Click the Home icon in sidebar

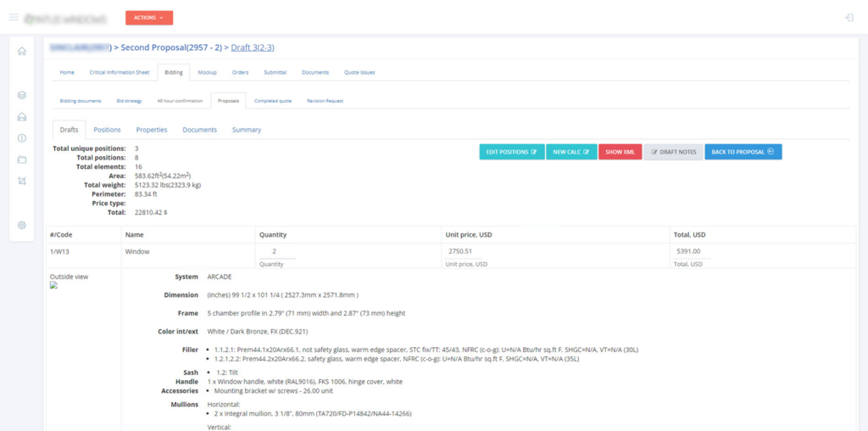22,51
